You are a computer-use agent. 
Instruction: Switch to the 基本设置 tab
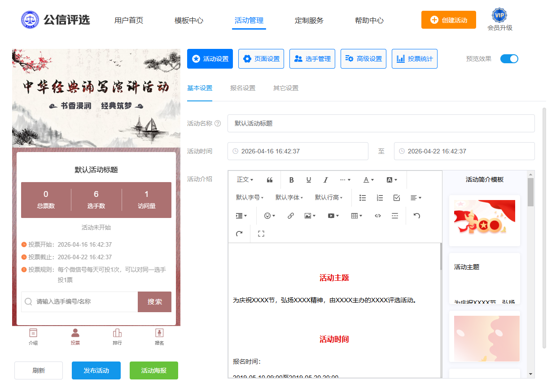(x=200, y=88)
